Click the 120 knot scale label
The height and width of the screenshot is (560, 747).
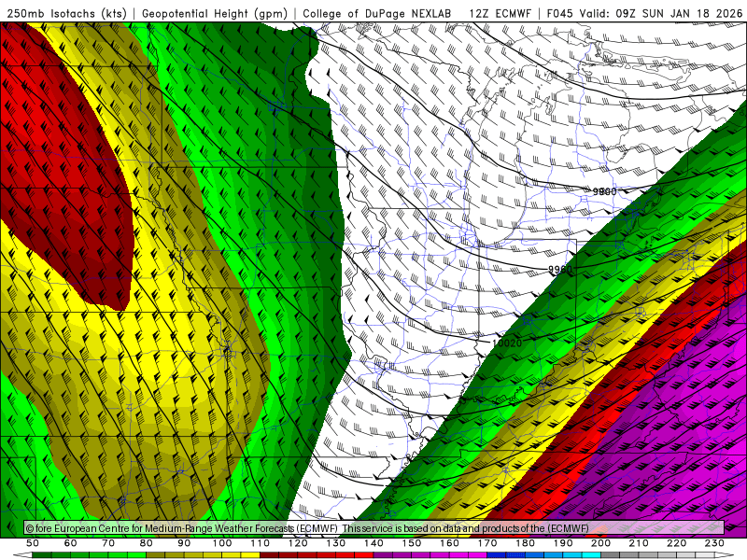[298, 543]
